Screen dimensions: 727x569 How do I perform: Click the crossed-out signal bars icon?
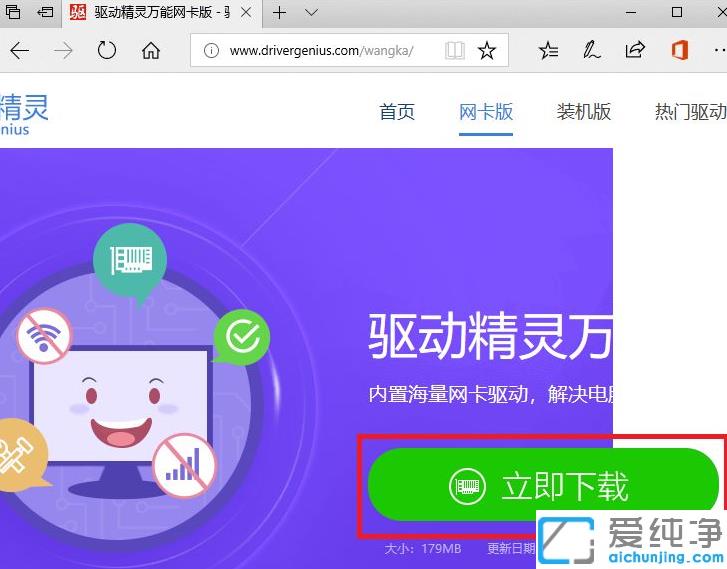[x=184, y=466]
